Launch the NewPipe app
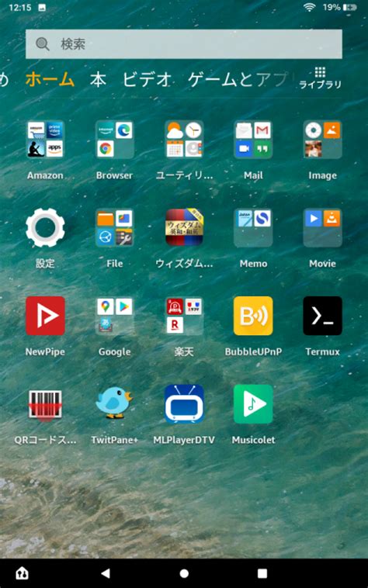Screen dimensions: 368x588 coord(45,316)
